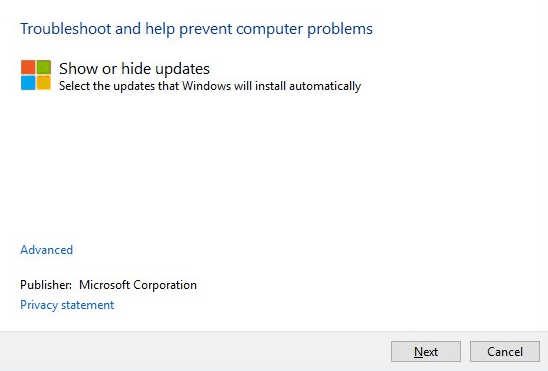The height and width of the screenshot is (371, 548).
Task: Click the 'Publisher:' label
Action: point(46,285)
